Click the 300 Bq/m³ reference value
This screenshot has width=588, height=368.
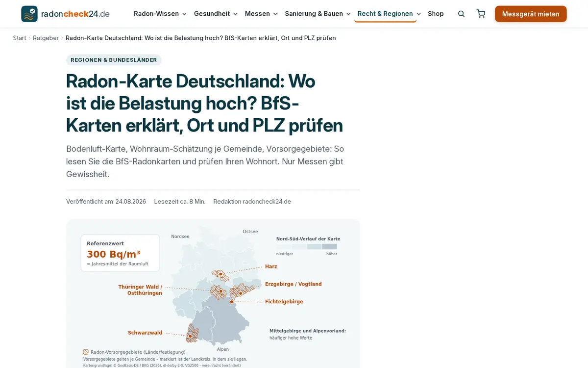[x=113, y=254]
